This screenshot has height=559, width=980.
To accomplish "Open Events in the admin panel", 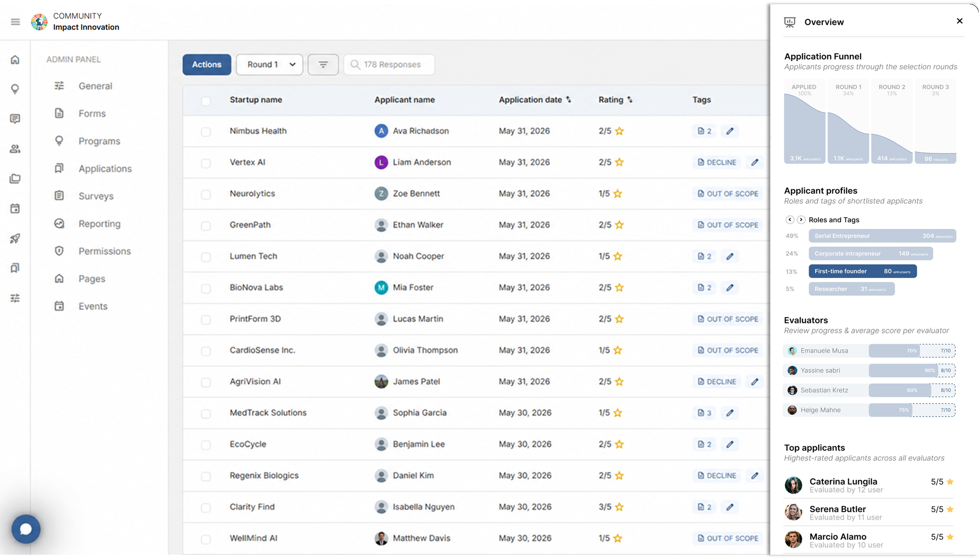I will coord(93,307).
